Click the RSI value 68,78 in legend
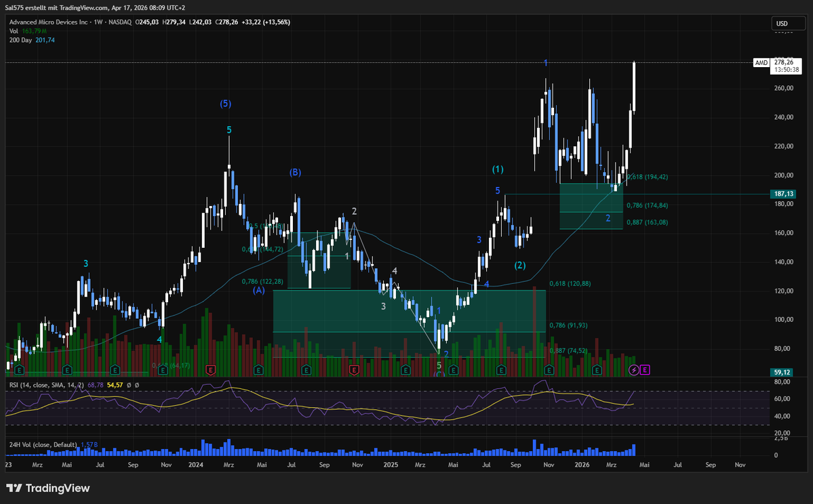This screenshot has height=504, width=813. [96, 385]
